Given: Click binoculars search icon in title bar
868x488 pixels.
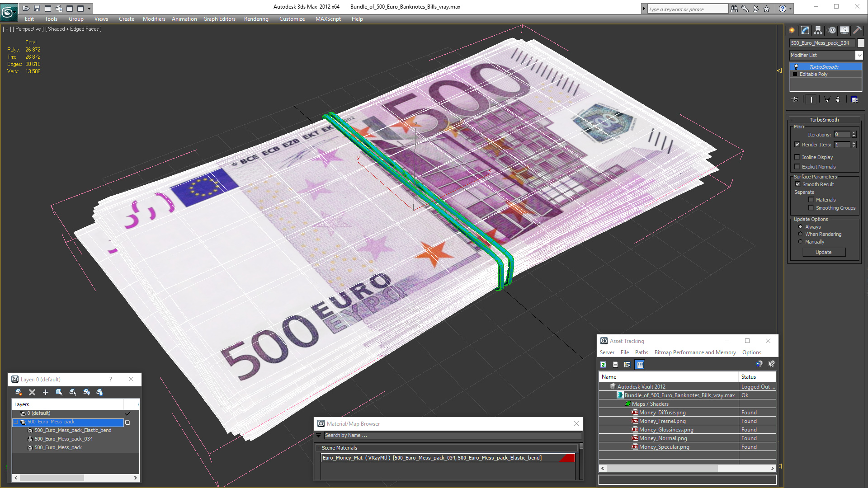Looking at the screenshot, I should (x=734, y=9).
